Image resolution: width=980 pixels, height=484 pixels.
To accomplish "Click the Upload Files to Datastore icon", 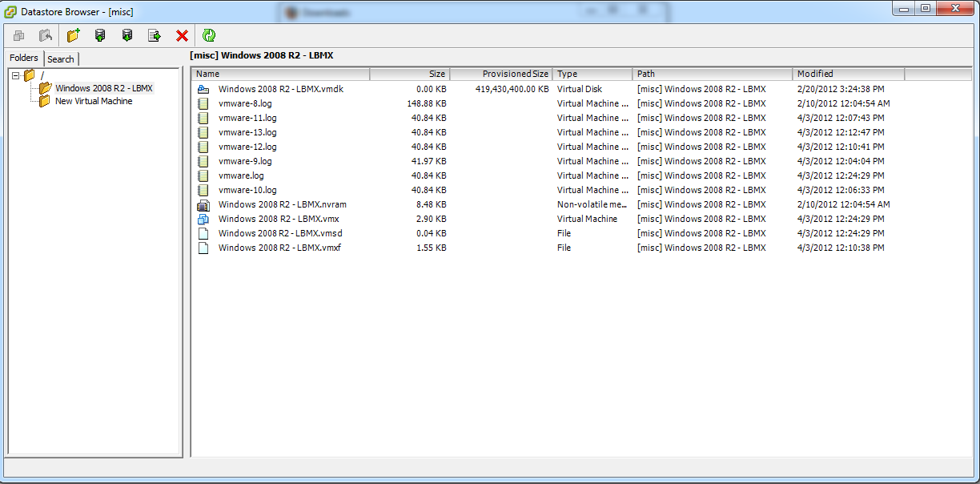I will pos(100,35).
